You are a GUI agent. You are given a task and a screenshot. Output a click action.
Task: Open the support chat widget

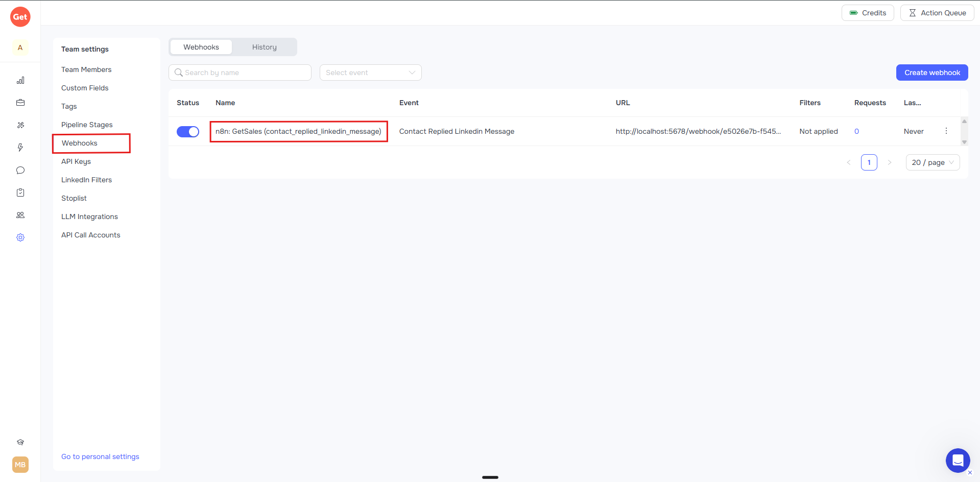[958, 461]
